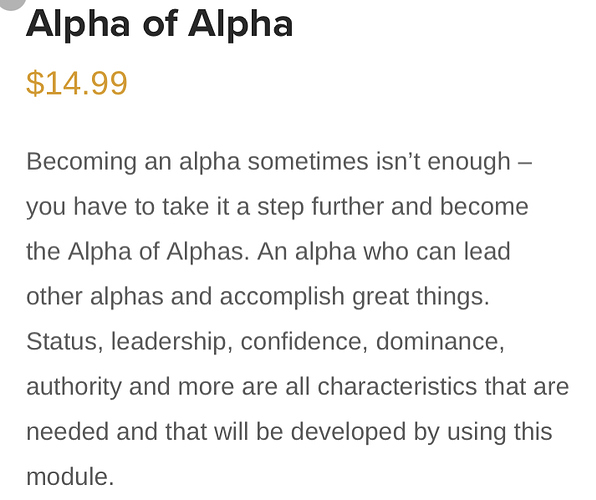Viewport: 596px width, 500px height.
Task: Click the word Becoming in the description
Action: point(81,162)
